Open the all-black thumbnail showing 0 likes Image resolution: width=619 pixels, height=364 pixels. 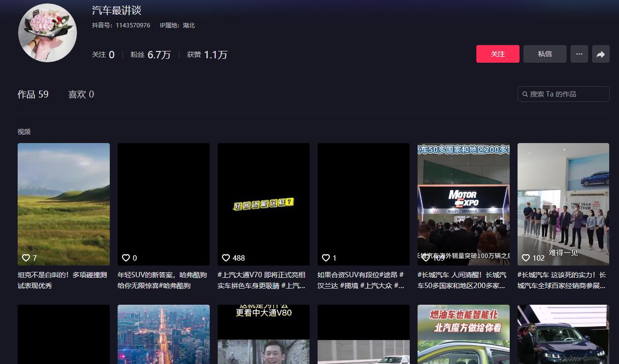(164, 204)
